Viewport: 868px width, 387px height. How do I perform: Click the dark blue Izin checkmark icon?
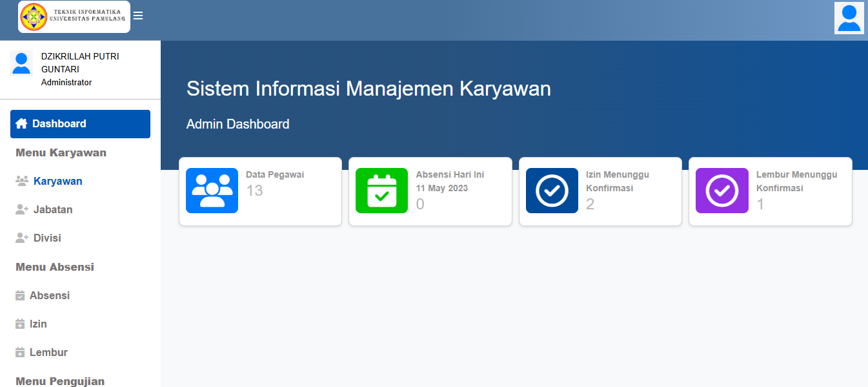(552, 191)
